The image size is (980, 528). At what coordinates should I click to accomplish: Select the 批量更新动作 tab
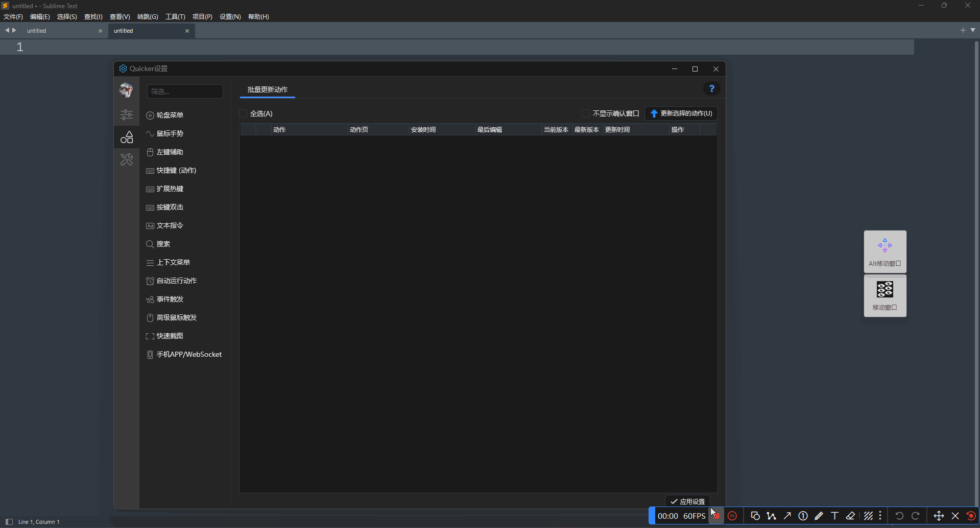pos(268,89)
